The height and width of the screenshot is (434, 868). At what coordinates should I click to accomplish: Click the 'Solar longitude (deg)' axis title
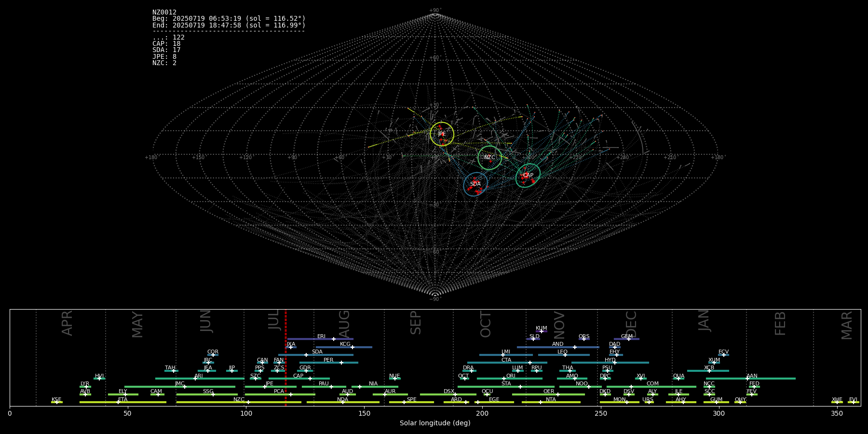pyautogui.click(x=435, y=423)
